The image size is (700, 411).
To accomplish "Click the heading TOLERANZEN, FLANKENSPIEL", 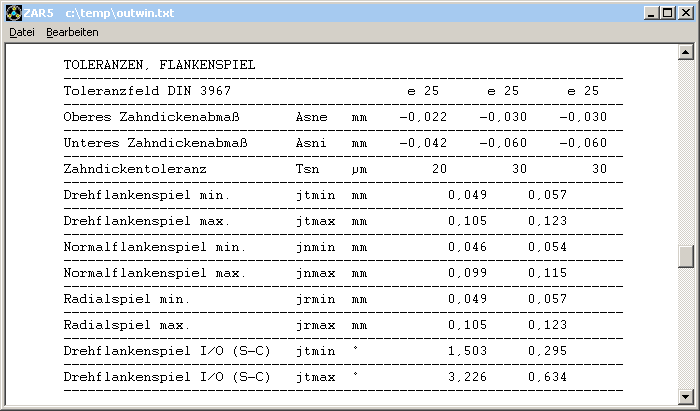I will tap(159, 65).
